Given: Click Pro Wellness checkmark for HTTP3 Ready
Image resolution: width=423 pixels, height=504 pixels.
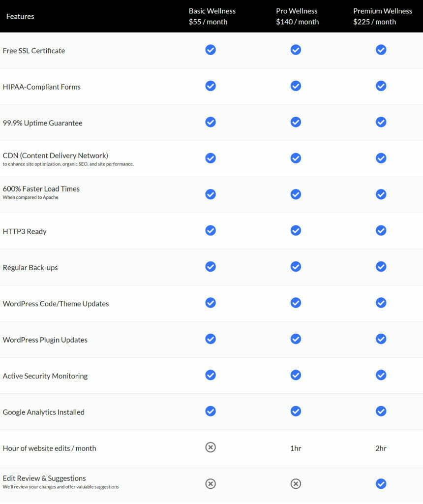Looking at the screenshot, I should pyautogui.click(x=296, y=230).
